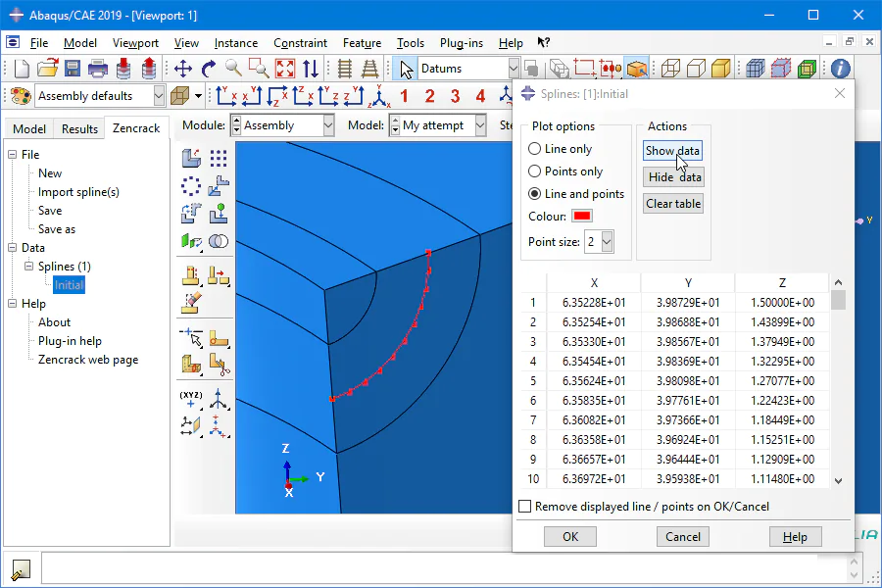Click the Auto-fit view icon
Image resolution: width=882 pixels, height=588 pixels.
[x=285, y=69]
